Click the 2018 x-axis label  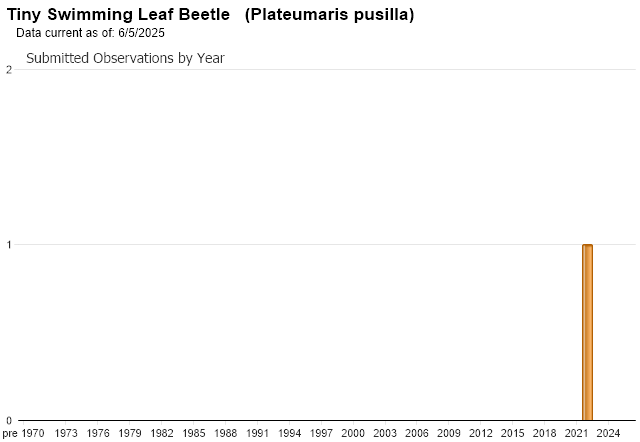pyautogui.click(x=544, y=433)
